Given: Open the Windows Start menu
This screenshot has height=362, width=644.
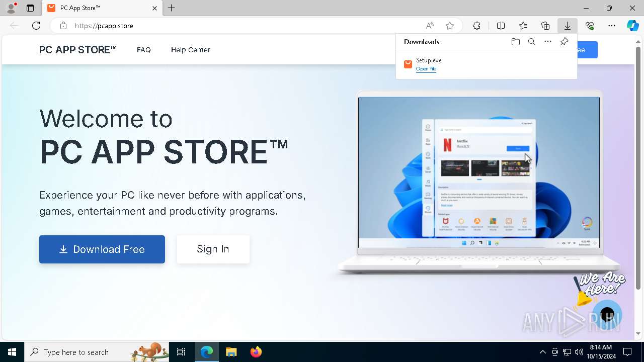Looking at the screenshot, I should (x=12, y=352).
